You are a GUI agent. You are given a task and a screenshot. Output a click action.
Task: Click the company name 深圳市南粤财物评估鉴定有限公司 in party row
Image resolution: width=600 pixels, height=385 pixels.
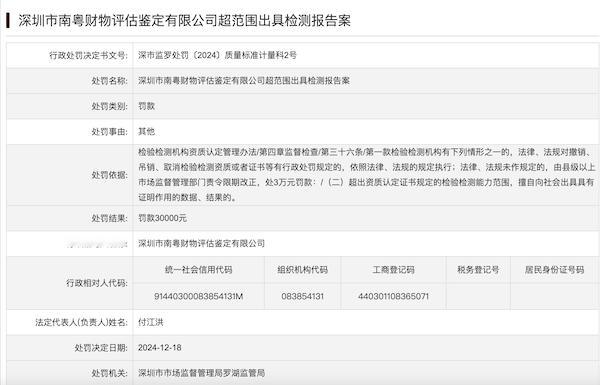point(202,243)
